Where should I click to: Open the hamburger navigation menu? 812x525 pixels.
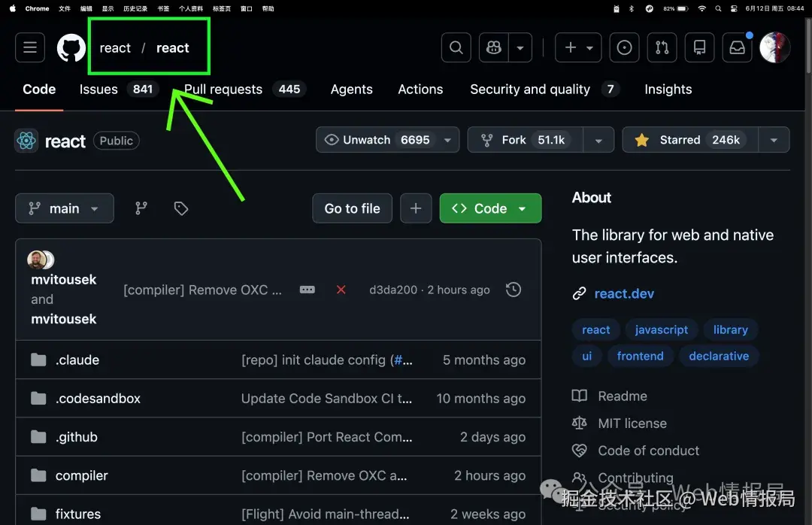pos(30,47)
